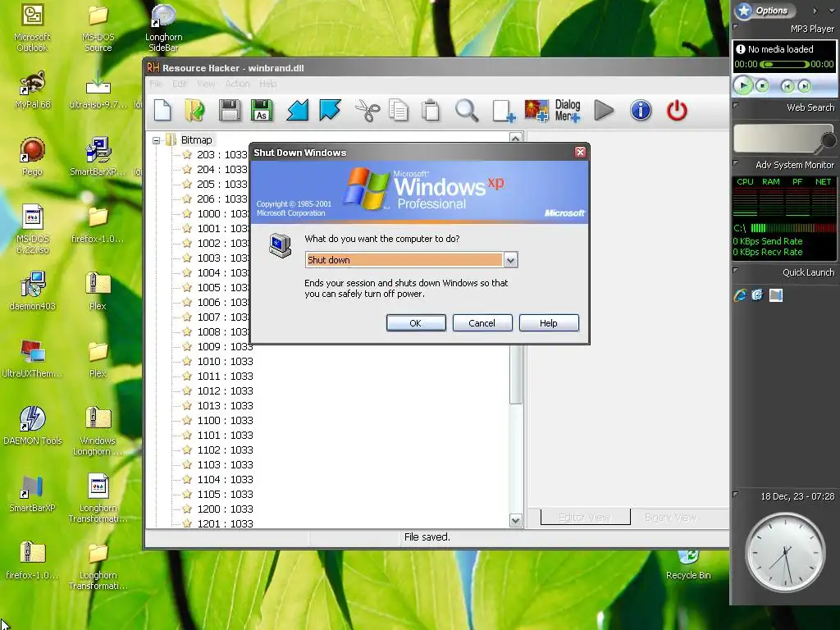Open the File menu in Resource Hacker
Viewport: 840px width, 630px height.
click(x=156, y=84)
